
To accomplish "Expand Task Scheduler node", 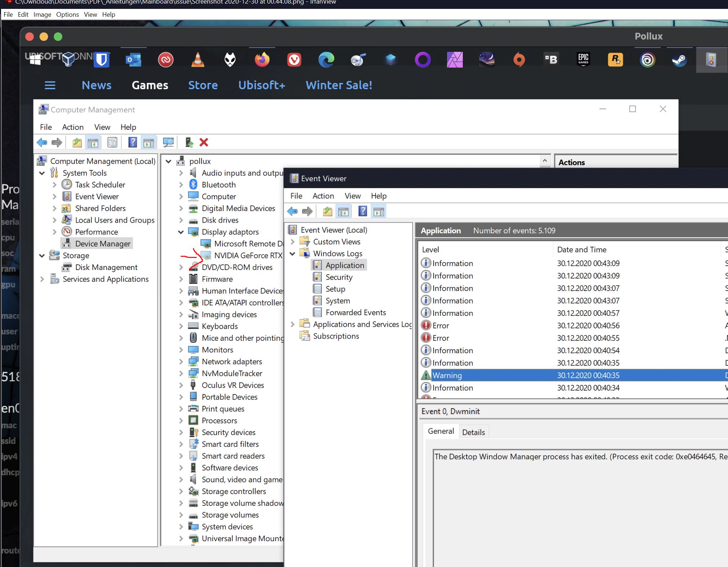I will [x=54, y=185].
